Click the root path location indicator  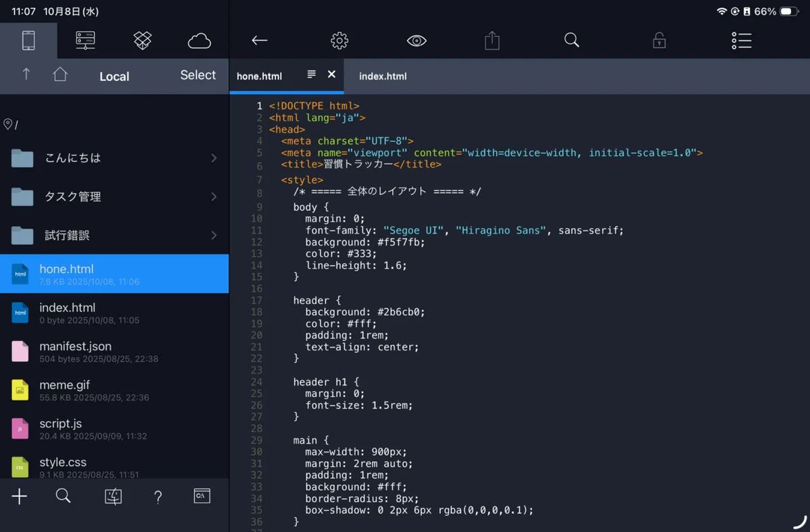[11, 124]
